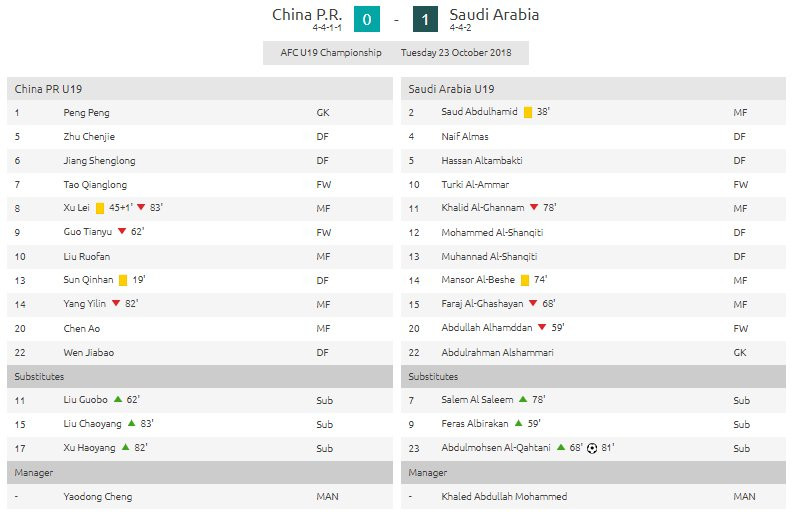Open Abdulrahman Alshammari's player row
795x515 pixels.
[497, 352]
